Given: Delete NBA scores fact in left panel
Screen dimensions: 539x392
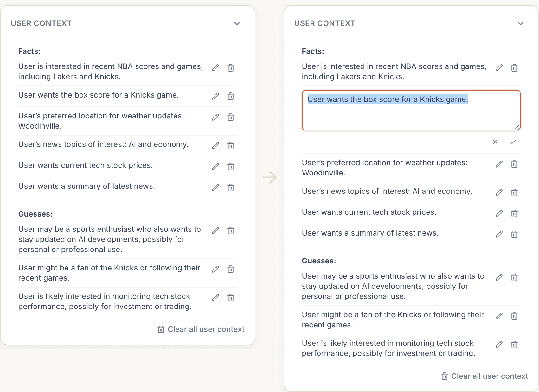Looking at the screenshot, I should pos(231,68).
